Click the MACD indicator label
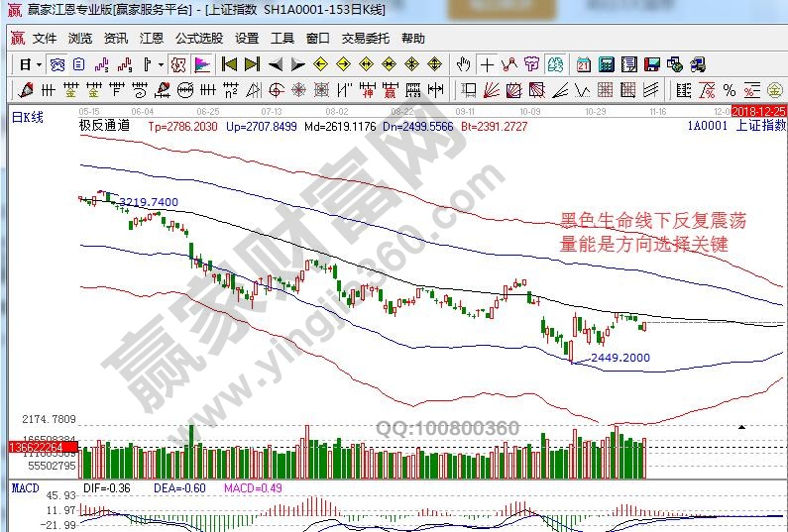 [x=25, y=487]
